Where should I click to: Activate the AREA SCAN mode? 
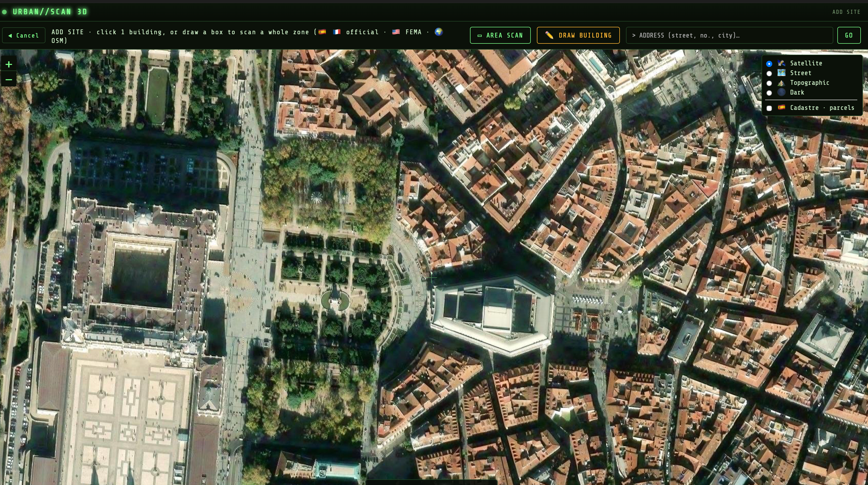[x=500, y=36]
